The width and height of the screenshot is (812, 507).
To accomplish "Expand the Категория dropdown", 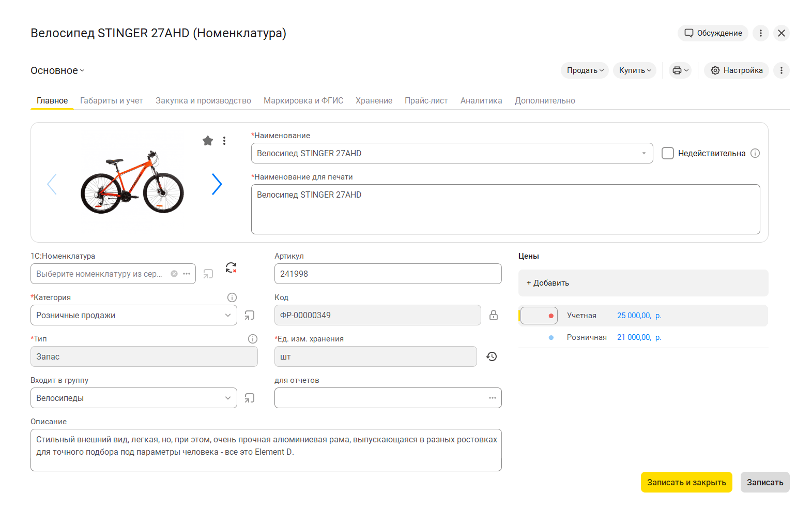I will click(x=228, y=315).
